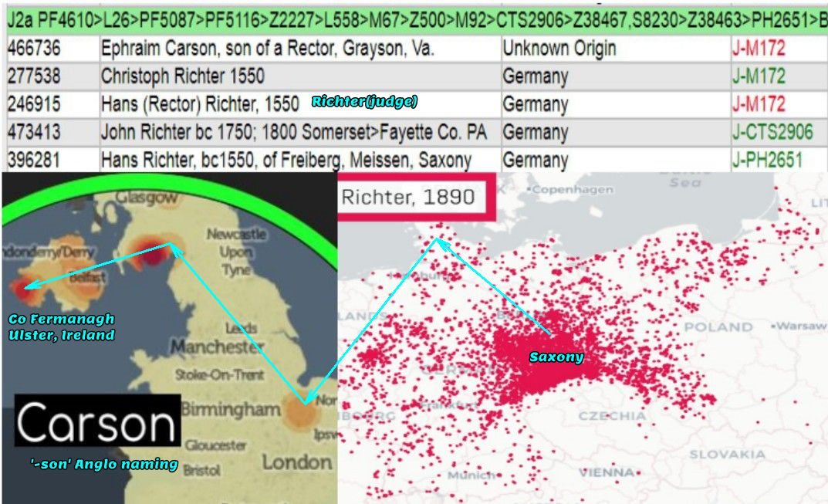
Task: Select kit number 473413
Action: pos(34,132)
